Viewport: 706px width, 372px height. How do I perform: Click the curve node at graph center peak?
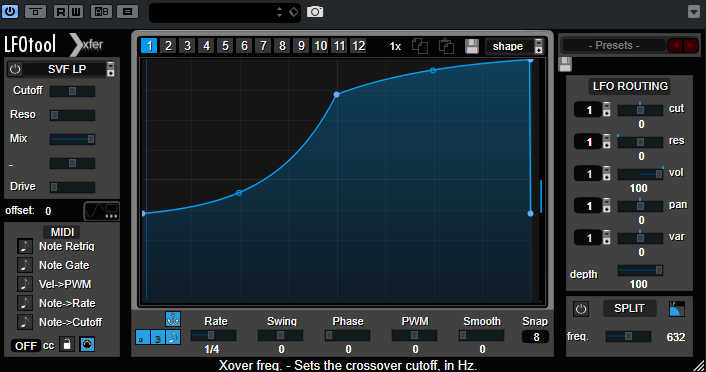pos(336,95)
